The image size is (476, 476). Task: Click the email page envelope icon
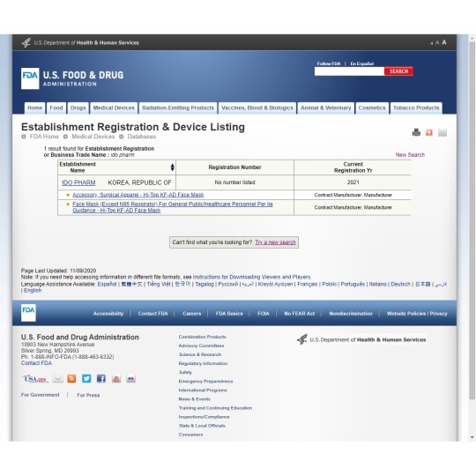pos(443,132)
